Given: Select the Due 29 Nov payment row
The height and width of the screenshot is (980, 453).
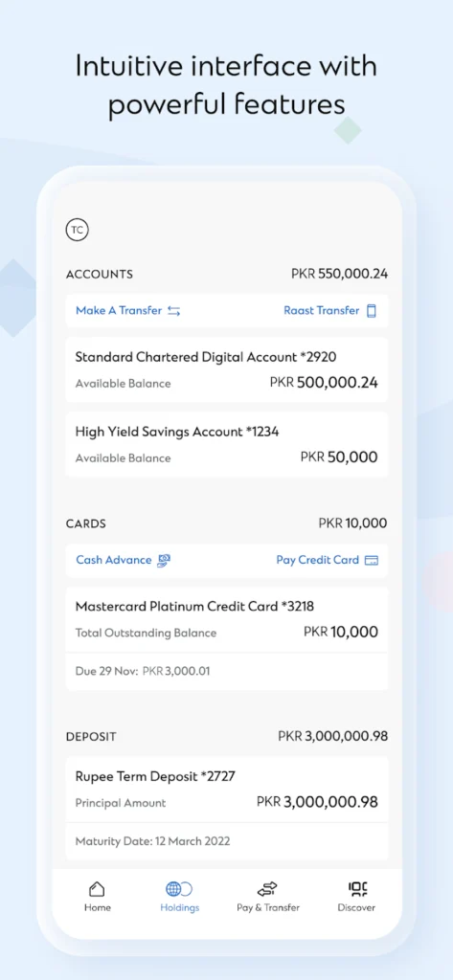Looking at the screenshot, I should click(226, 671).
